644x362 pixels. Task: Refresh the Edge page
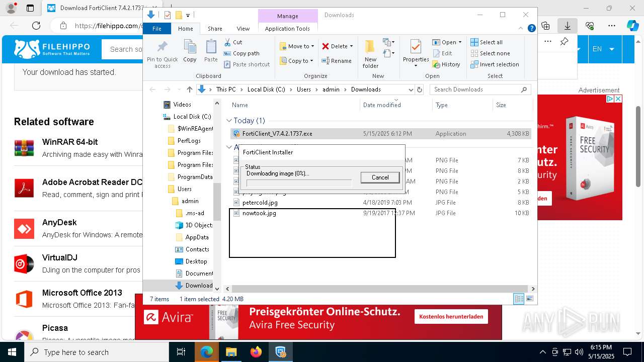[36, 26]
